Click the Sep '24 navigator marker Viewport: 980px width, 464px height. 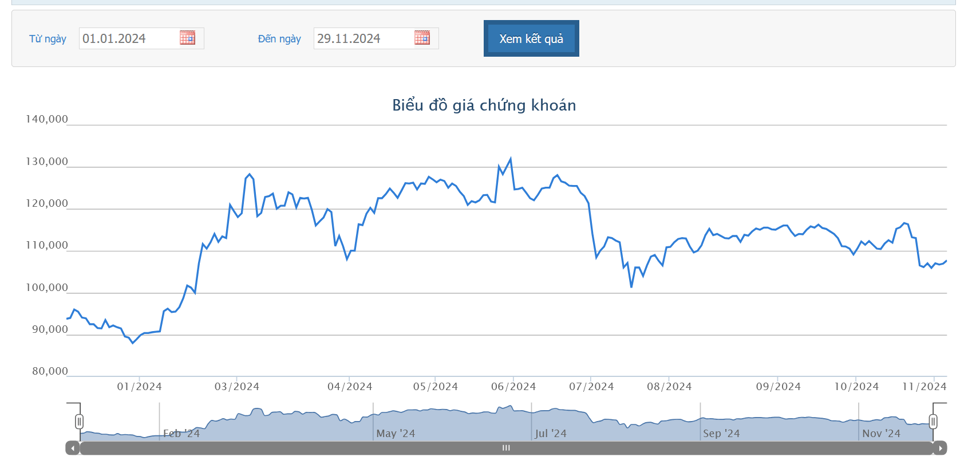click(x=721, y=434)
